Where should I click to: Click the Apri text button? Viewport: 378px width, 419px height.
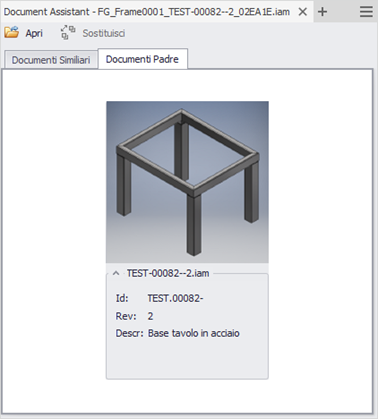[x=34, y=33]
